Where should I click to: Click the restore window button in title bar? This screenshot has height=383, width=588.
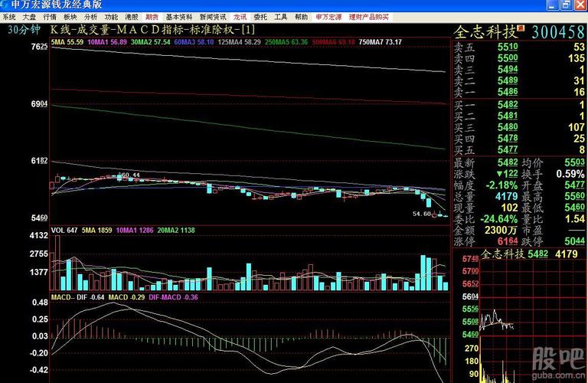click(566, 5)
